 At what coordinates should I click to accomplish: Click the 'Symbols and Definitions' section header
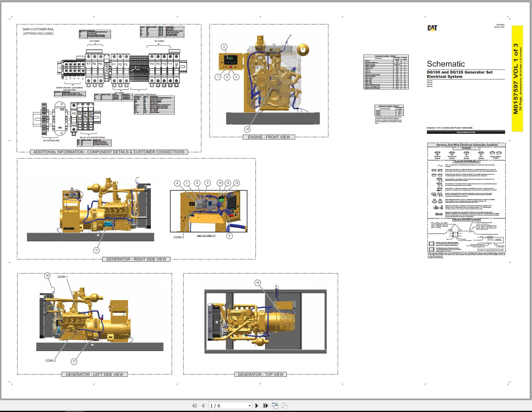click(466, 161)
